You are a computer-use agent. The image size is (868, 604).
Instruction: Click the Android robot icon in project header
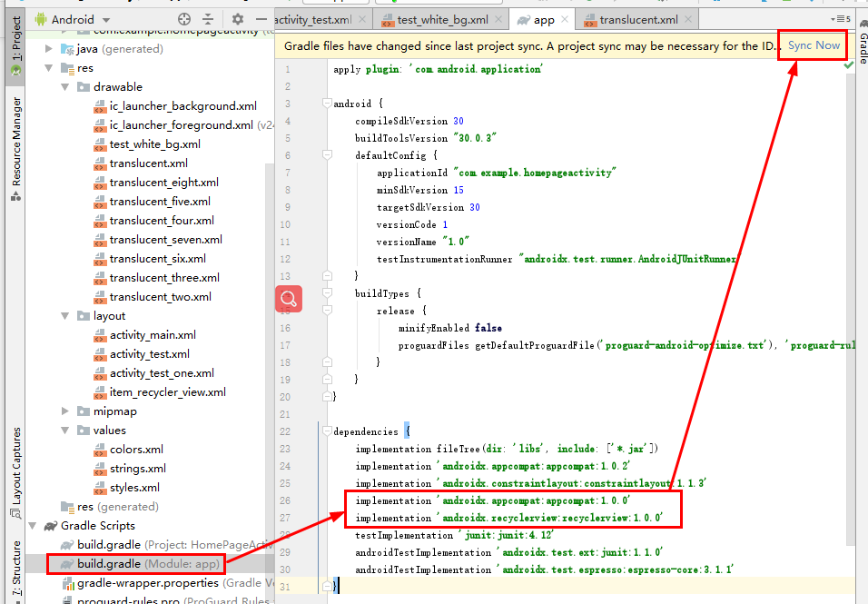pyautogui.click(x=41, y=19)
